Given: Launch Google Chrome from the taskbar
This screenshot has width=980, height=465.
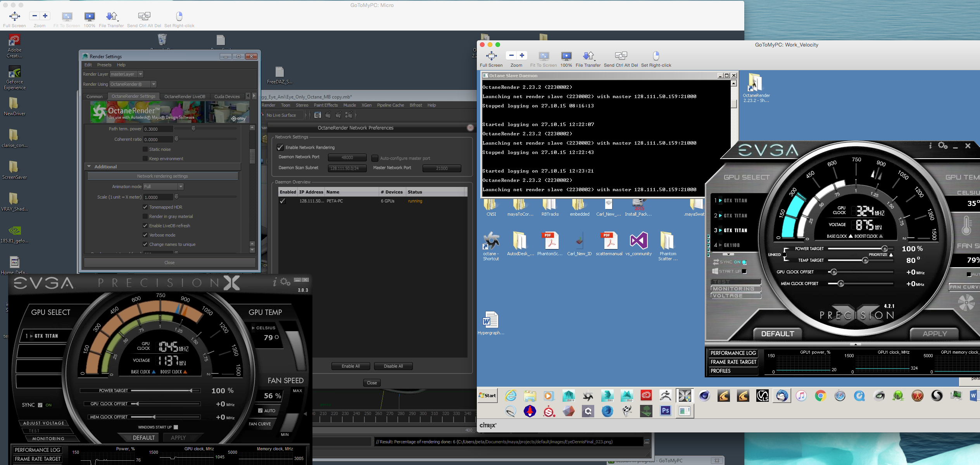Looking at the screenshot, I should tap(820, 396).
